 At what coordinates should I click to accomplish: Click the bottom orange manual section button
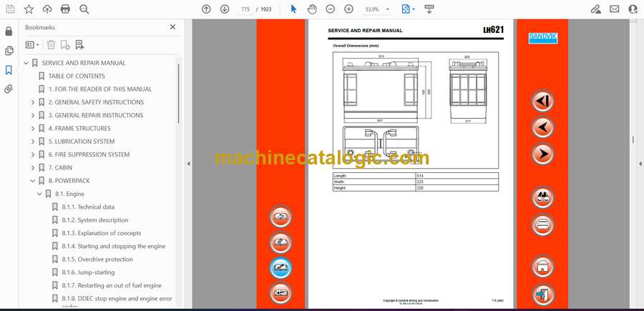tap(280, 293)
